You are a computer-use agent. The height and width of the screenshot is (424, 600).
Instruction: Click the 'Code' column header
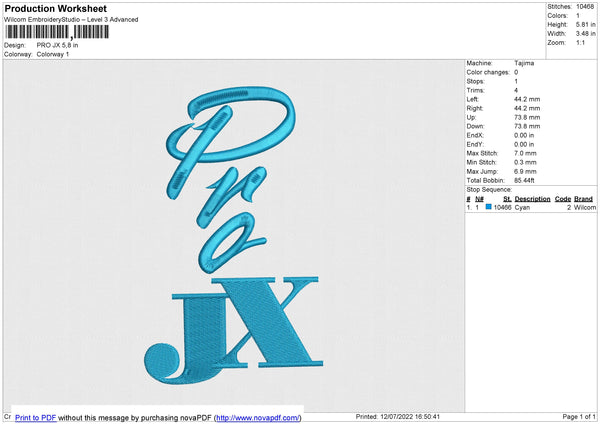click(x=562, y=199)
